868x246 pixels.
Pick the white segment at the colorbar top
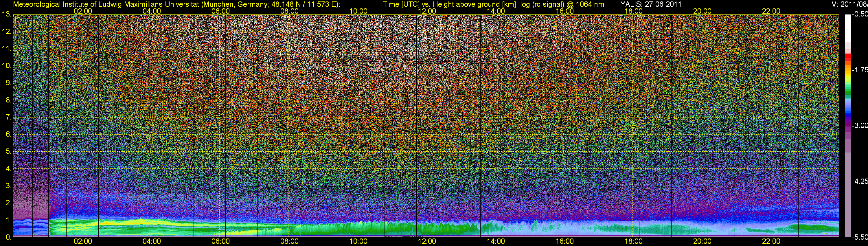tap(847, 27)
